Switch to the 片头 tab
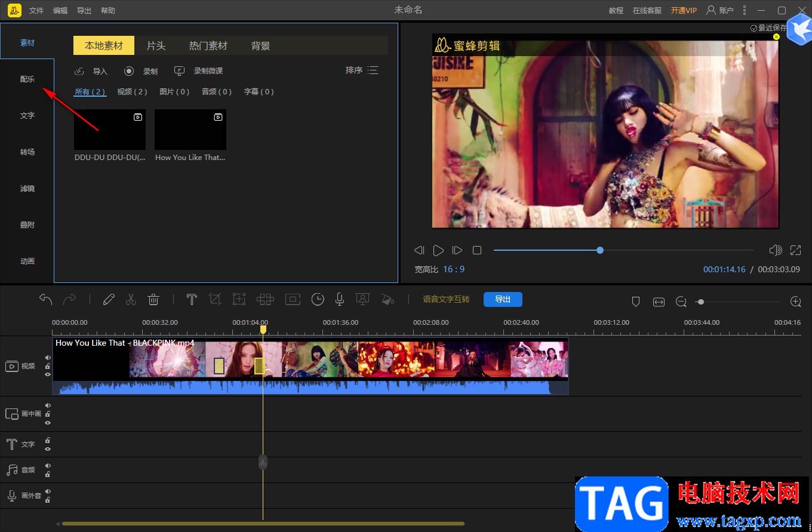Image resolution: width=812 pixels, height=532 pixels. 156,46
